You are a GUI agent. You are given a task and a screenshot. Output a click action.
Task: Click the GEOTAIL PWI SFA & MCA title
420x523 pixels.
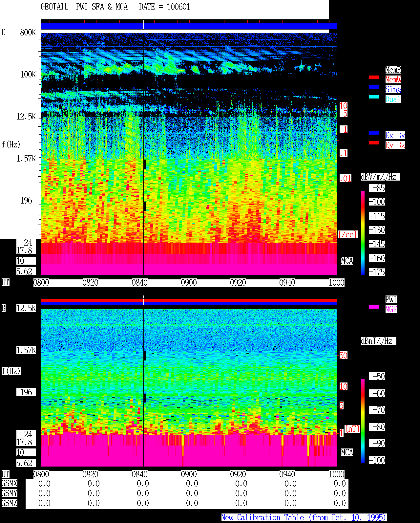point(84,7)
